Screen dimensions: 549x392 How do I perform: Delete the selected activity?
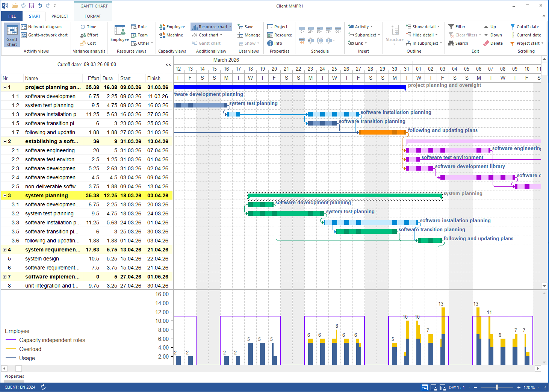pos(493,43)
